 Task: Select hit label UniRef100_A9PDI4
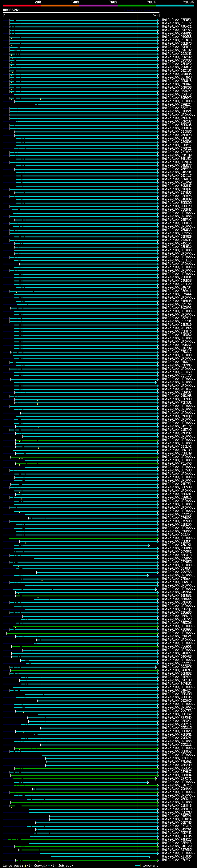point(176,47)
